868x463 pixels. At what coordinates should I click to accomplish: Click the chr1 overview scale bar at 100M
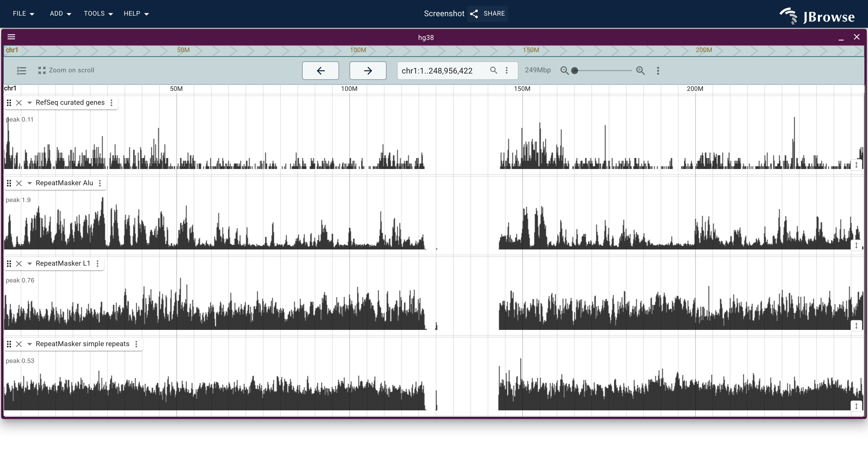(x=358, y=50)
